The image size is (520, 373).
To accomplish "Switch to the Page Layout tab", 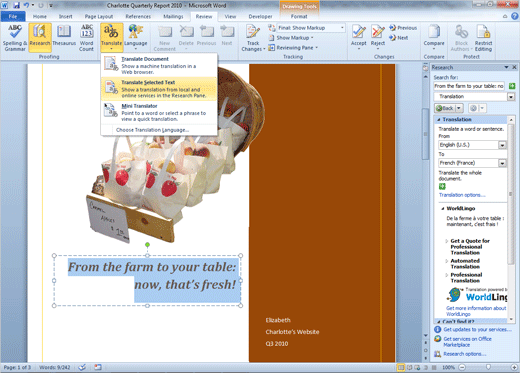I will [x=99, y=16].
